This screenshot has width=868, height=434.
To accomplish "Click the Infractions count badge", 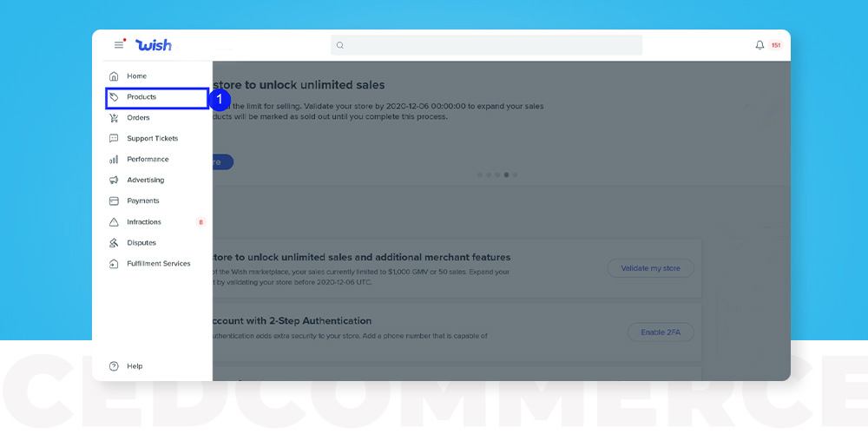I will 201,222.
